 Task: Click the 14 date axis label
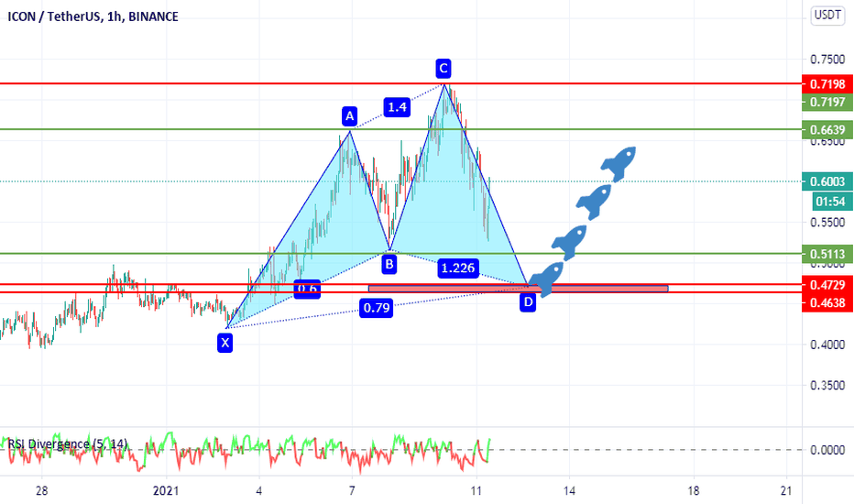point(569,491)
